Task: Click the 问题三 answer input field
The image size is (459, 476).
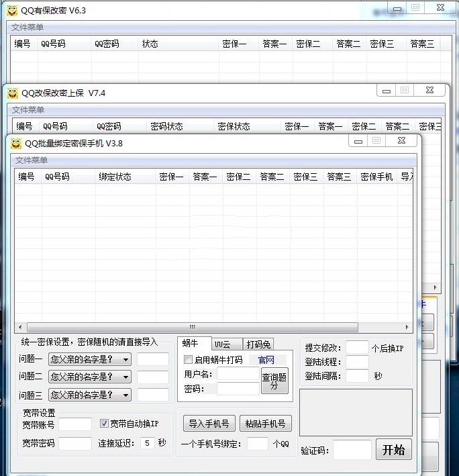Action: (153, 395)
